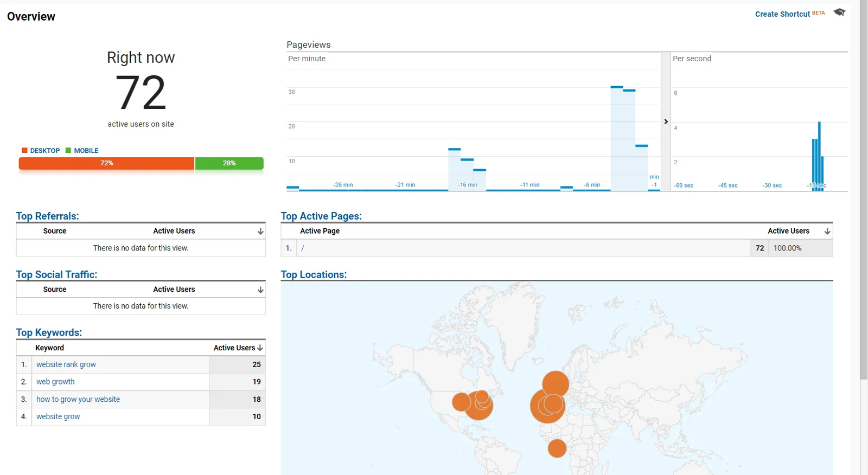Open the Top Active Pages heading link
The width and height of the screenshot is (868, 475).
click(x=321, y=216)
